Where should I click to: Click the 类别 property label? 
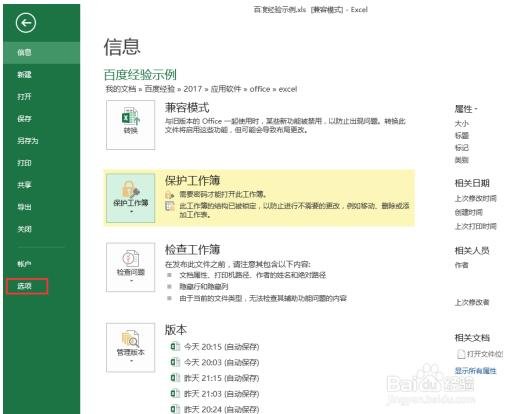coord(462,160)
